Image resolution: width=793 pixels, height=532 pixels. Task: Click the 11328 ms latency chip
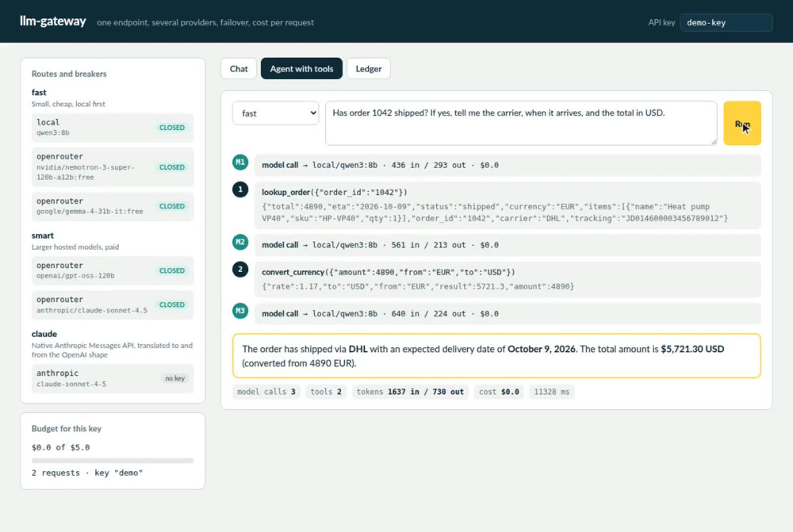click(x=551, y=392)
